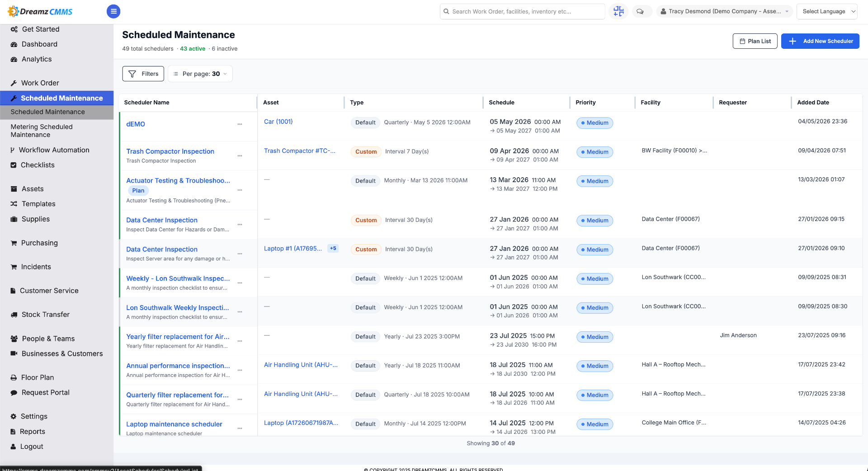The height and width of the screenshot is (471, 868).
Task: Click the Dashboard sidebar icon
Action: tap(14, 44)
